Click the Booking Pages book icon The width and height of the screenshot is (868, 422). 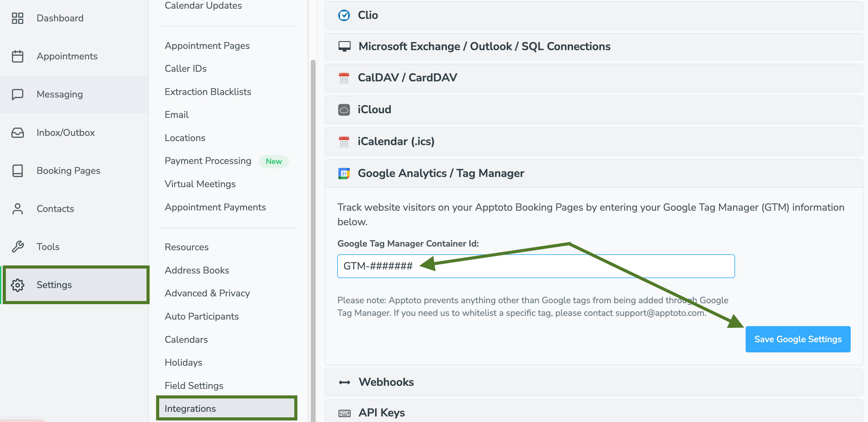[x=18, y=171]
